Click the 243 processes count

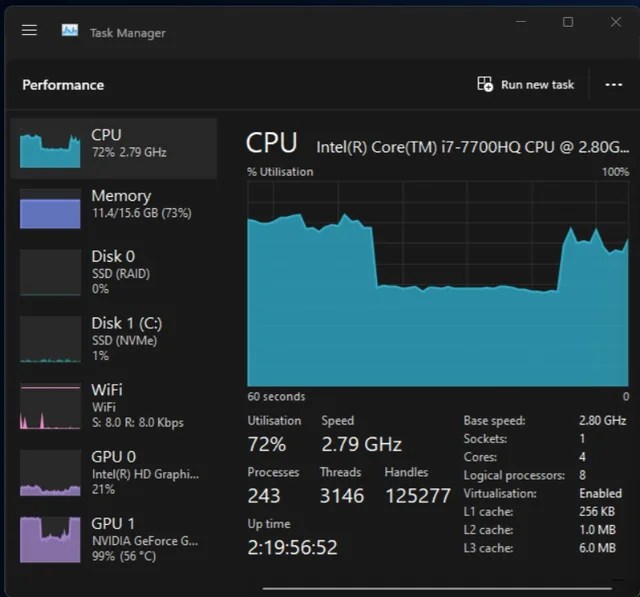[x=264, y=496]
